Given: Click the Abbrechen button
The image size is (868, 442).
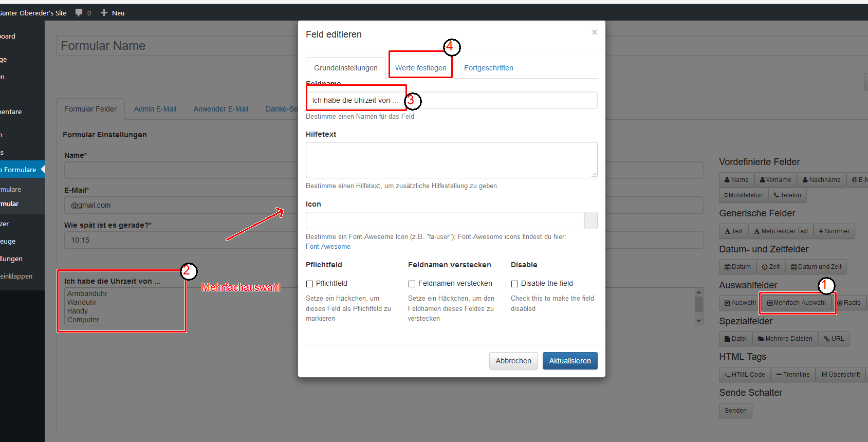Looking at the screenshot, I should tap(513, 361).
